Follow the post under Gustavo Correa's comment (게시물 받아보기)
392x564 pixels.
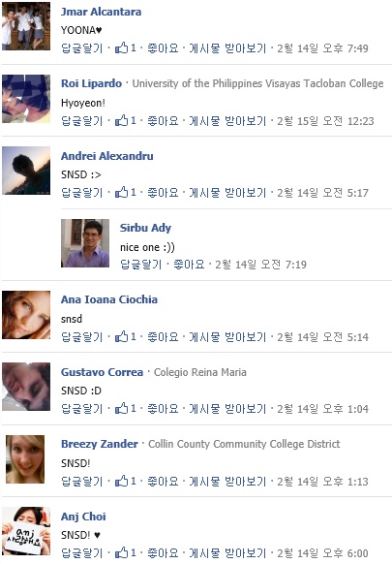click(x=227, y=409)
